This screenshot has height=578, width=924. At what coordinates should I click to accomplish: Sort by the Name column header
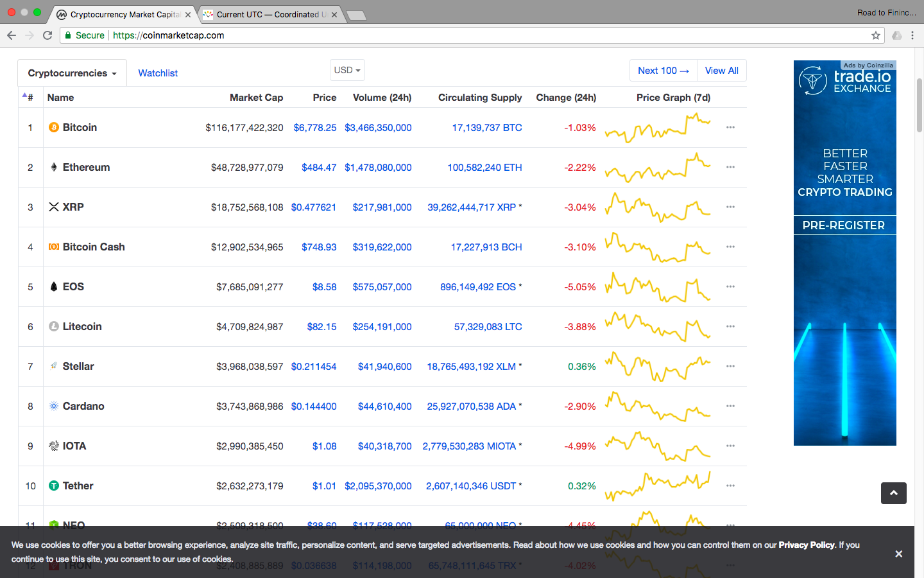tap(61, 97)
